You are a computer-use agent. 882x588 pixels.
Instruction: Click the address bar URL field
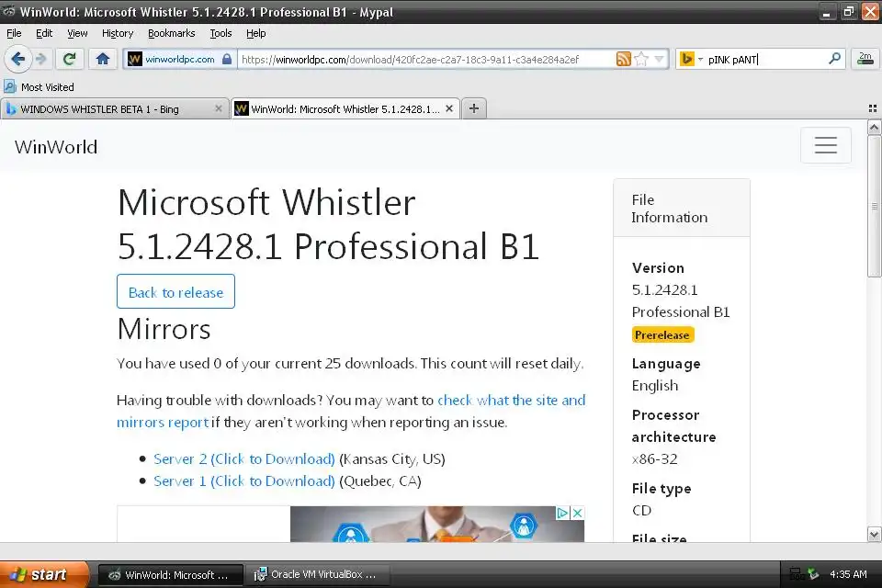426,59
